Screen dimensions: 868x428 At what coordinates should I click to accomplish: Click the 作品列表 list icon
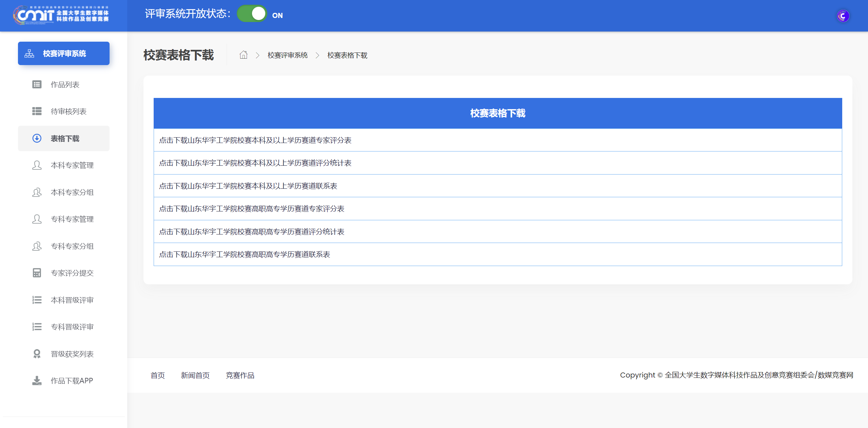coord(37,84)
